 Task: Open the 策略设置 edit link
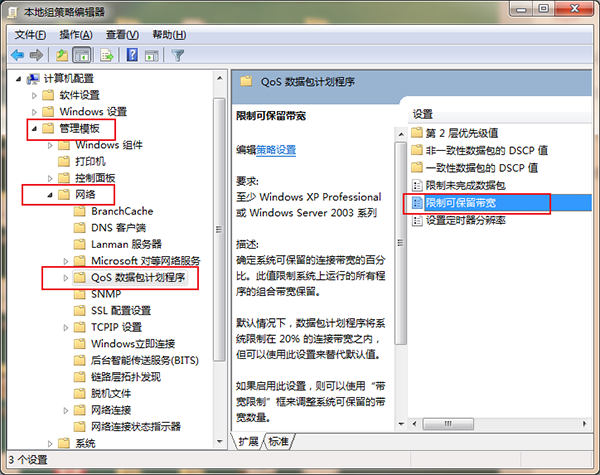click(276, 150)
